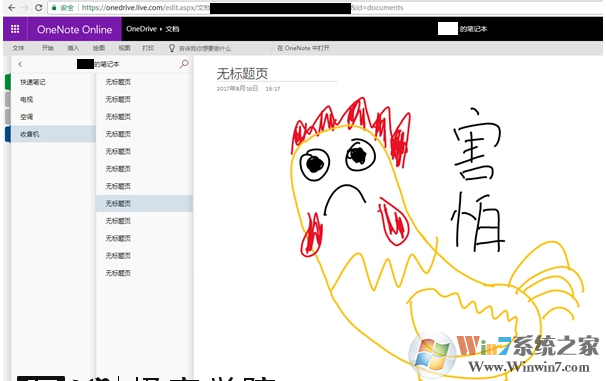Open the 文件 ribbon tab
The height and width of the screenshot is (381, 606).
point(18,48)
